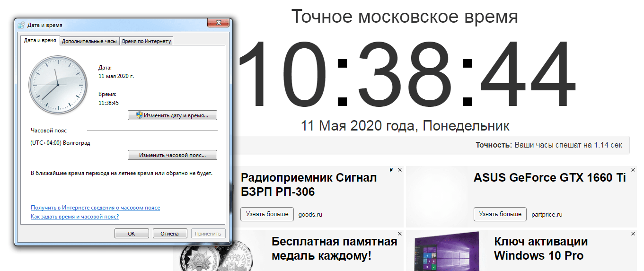Click the Windows 10 desktop thumbnail in the ad
644x271 pixels.
[x=446, y=251]
